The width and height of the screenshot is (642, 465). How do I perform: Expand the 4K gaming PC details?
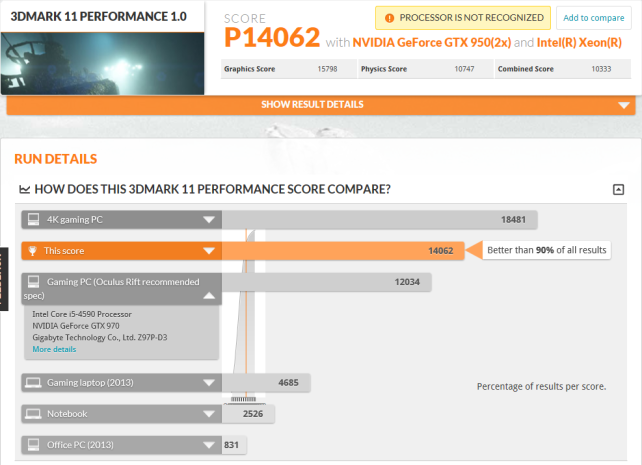point(209,220)
